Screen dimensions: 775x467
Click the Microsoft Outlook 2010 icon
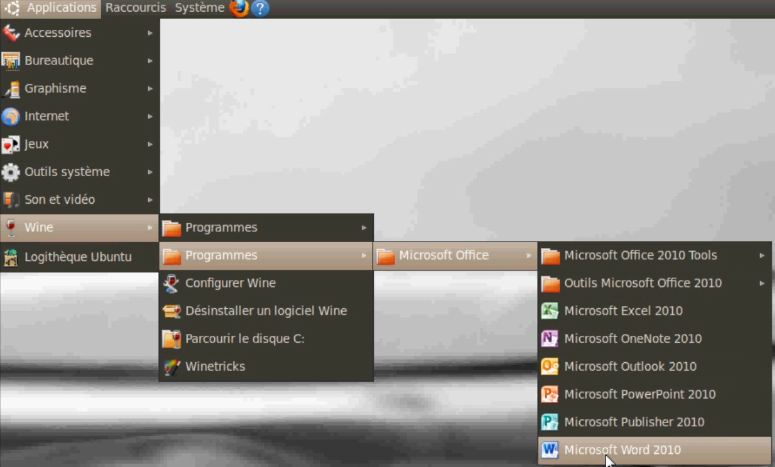(x=550, y=367)
